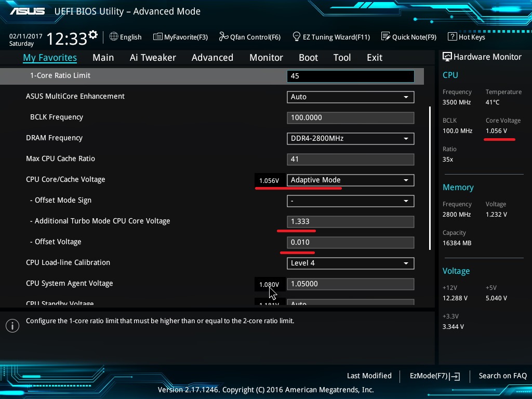The height and width of the screenshot is (399, 532).
Task: Click the ASUS logo
Action: pyautogui.click(x=27, y=11)
